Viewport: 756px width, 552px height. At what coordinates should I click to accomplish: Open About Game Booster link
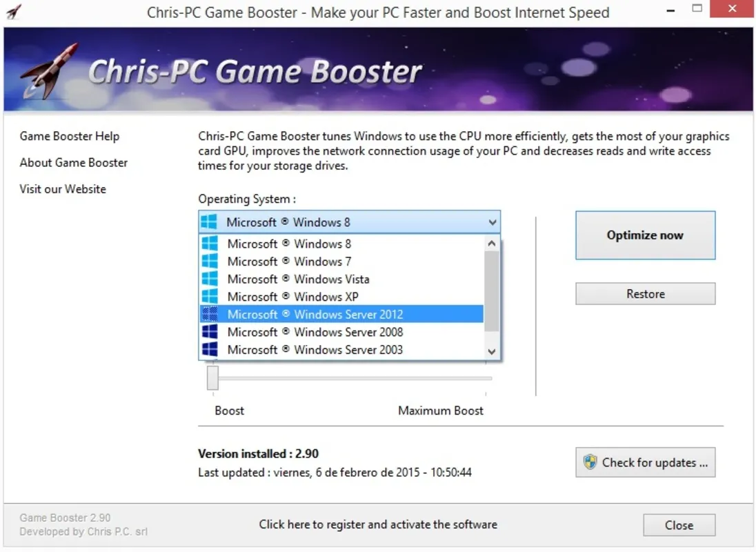(74, 163)
